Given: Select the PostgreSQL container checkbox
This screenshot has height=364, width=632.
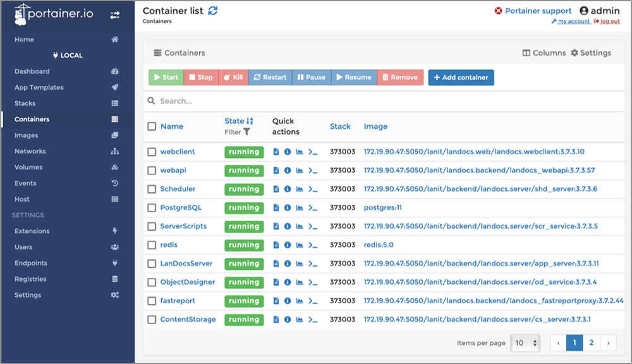Looking at the screenshot, I should 152,208.
